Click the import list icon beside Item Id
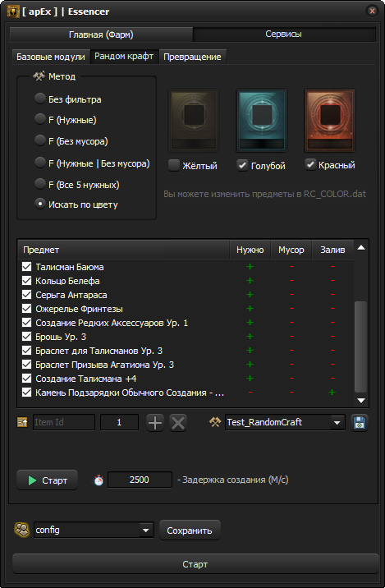This screenshot has width=385, height=588. (22, 423)
